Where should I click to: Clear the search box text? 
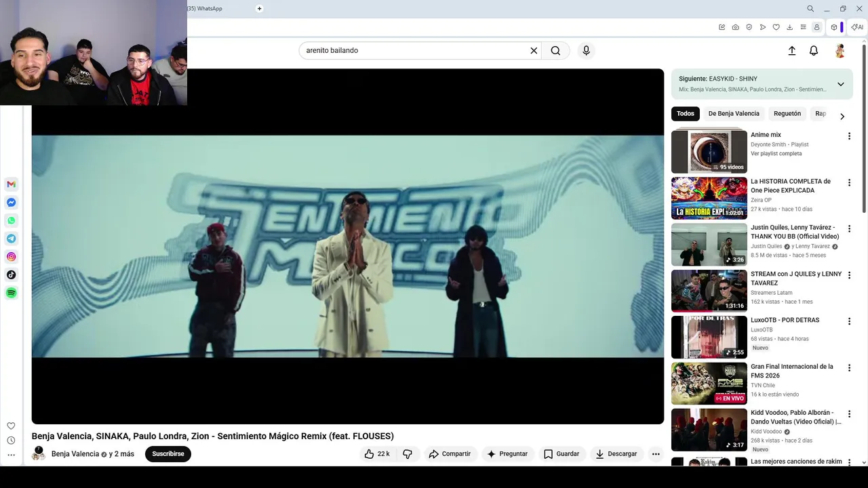pyautogui.click(x=534, y=51)
